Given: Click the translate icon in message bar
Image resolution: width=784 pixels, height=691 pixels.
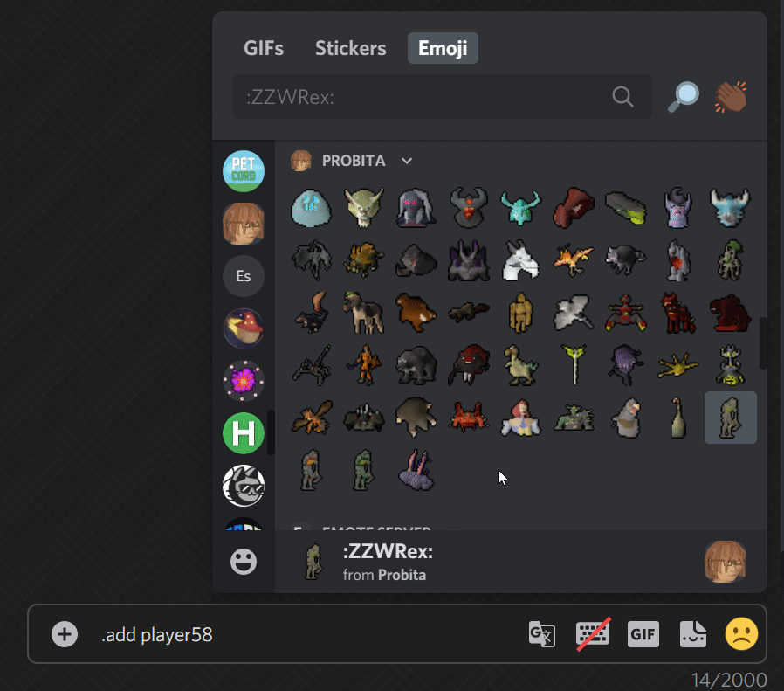Looking at the screenshot, I should point(542,634).
